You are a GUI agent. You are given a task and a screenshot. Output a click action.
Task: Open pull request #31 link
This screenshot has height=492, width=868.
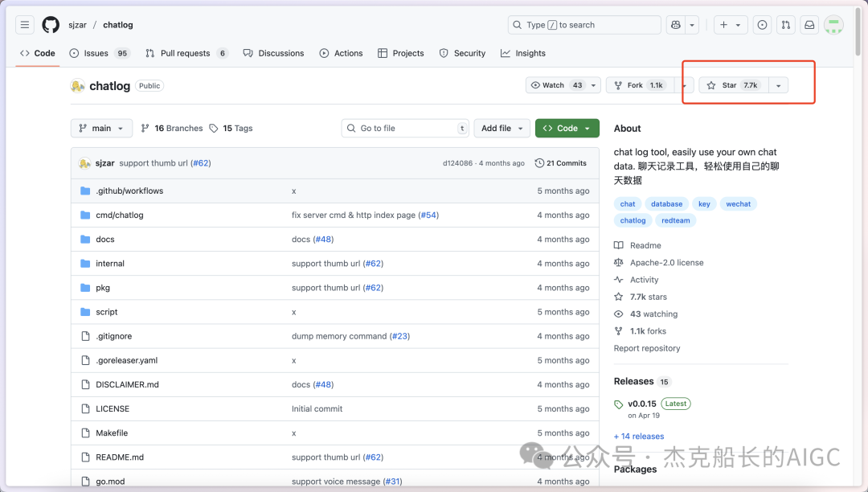coord(393,482)
